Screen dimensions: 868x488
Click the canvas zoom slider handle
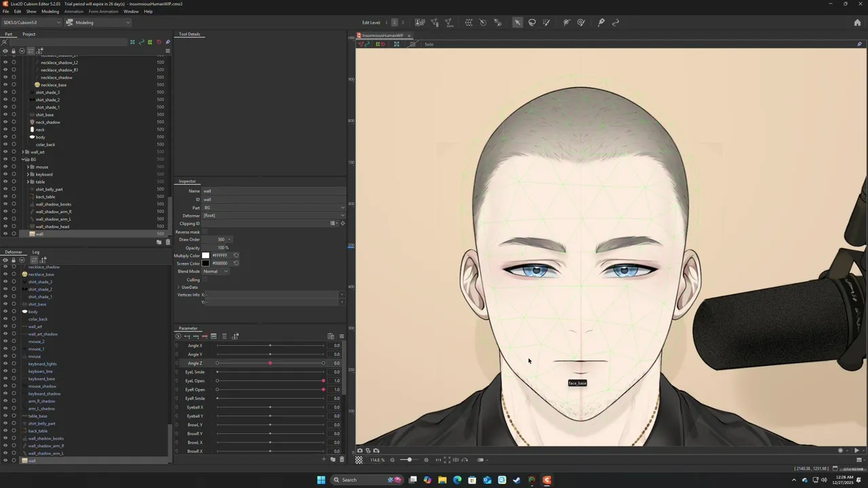(x=409, y=460)
